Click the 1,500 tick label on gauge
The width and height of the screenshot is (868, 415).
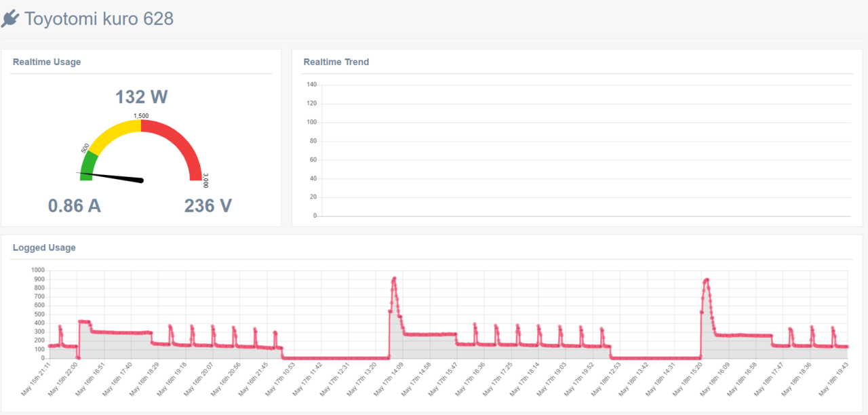(x=141, y=116)
